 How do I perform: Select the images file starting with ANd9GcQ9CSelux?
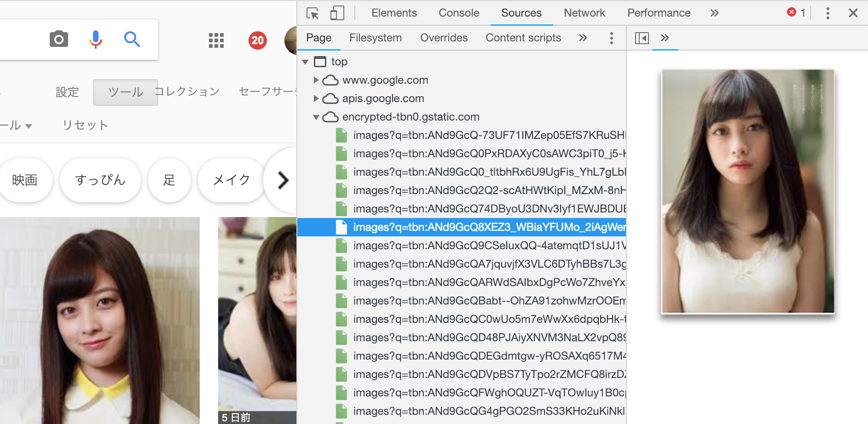pos(488,246)
